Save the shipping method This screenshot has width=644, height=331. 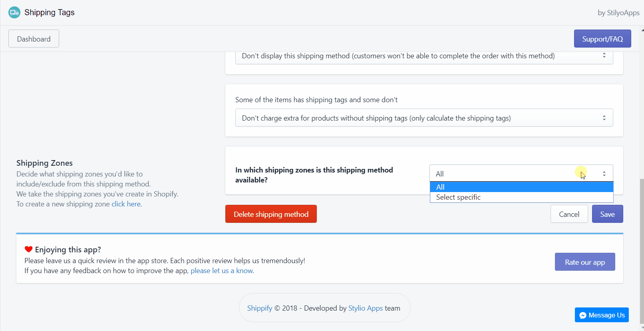point(607,214)
